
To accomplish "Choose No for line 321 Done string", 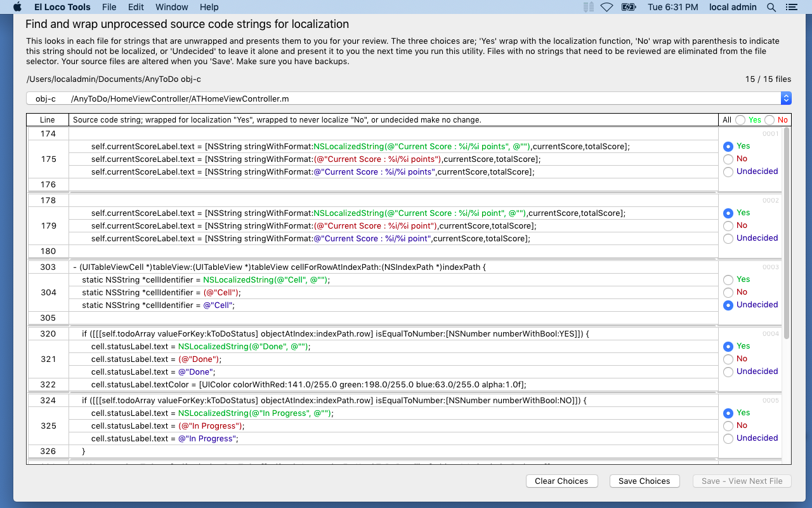I will point(728,359).
